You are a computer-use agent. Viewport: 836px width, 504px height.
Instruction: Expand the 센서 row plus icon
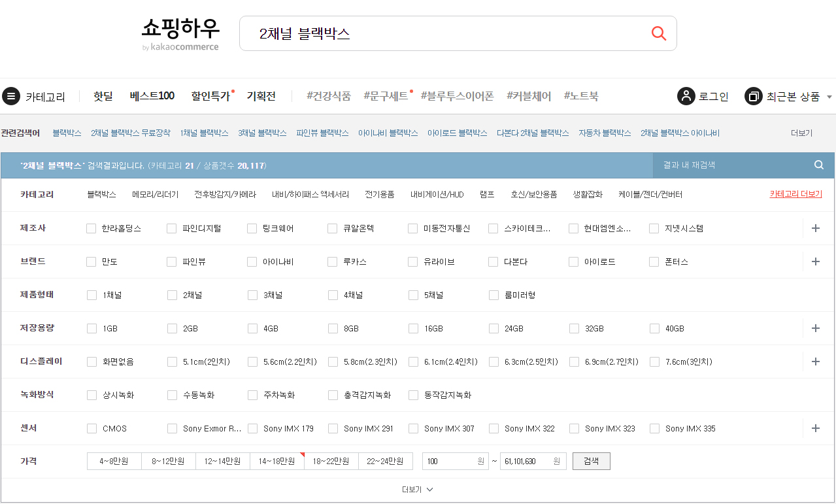815,428
